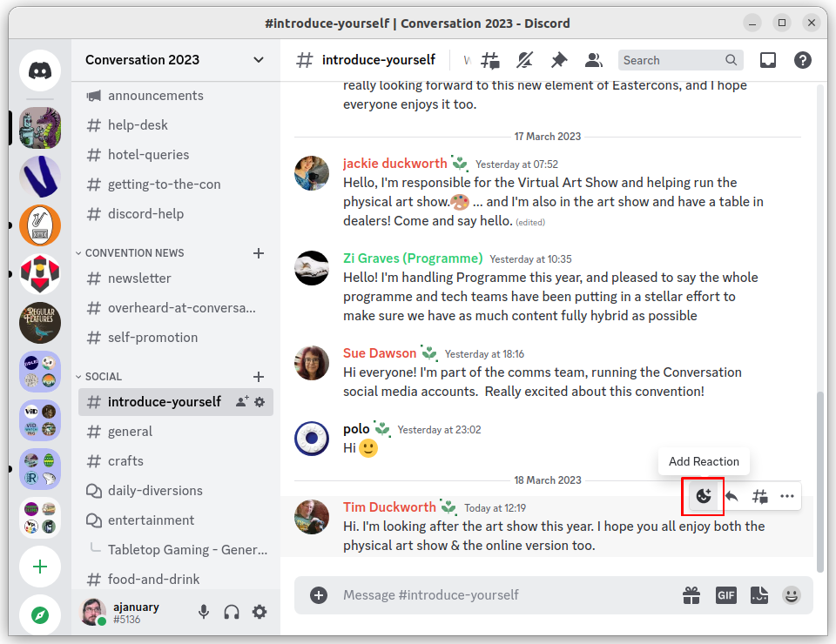Screen dimensions: 836x644
Task: Click Add a Server plus button
Action: (40, 567)
